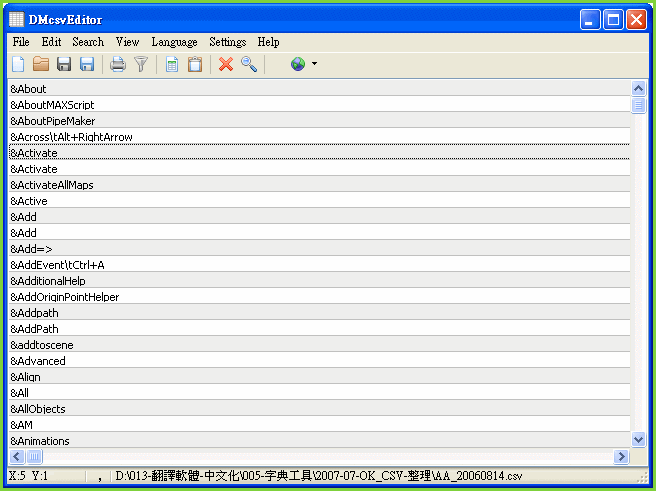Expand the globe language dropdown arrow
This screenshot has width=656, height=491.
click(x=315, y=64)
